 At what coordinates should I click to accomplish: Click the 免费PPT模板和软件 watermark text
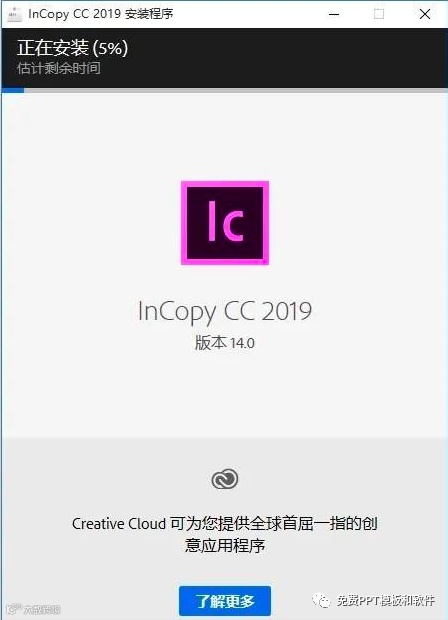coord(386,600)
